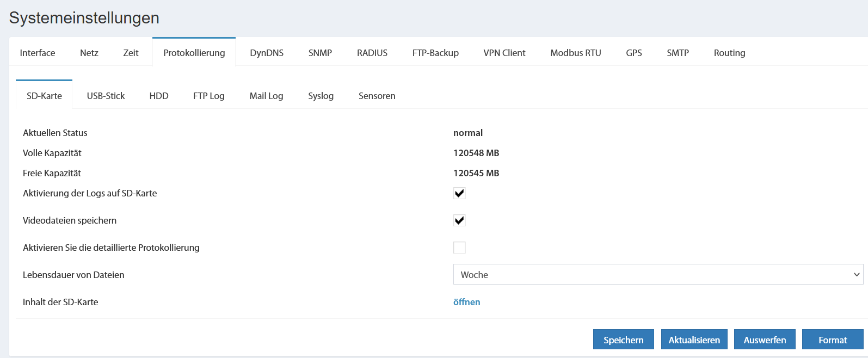Select the USB-Stick sub-tab

pos(106,96)
